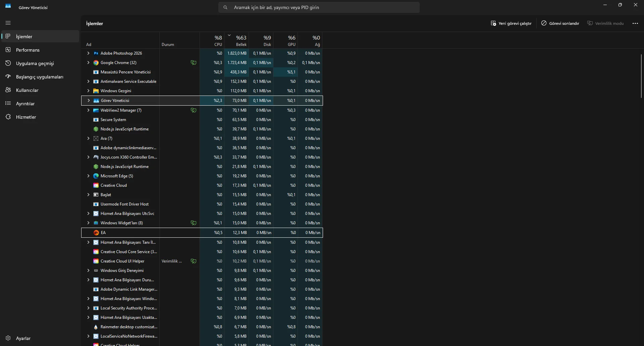
Task: Select the LocalServiceNoNetworkFirewall row
Action: point(202,336)
